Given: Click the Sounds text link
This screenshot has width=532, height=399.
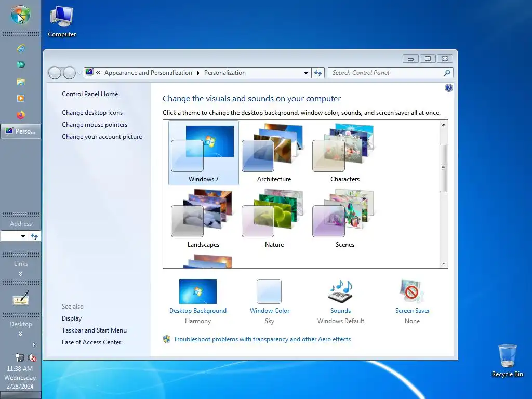Looking at the screenshot, I should pos(341,311).
